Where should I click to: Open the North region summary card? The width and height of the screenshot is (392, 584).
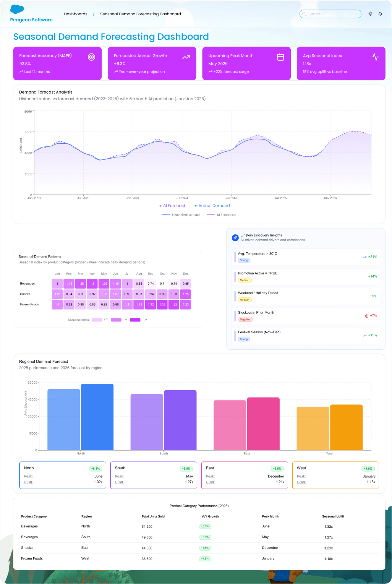(63, 475)
